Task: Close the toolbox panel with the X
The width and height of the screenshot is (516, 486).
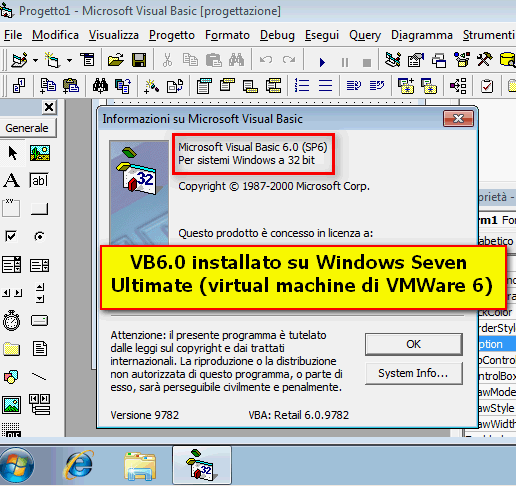Action: point(49,107)
